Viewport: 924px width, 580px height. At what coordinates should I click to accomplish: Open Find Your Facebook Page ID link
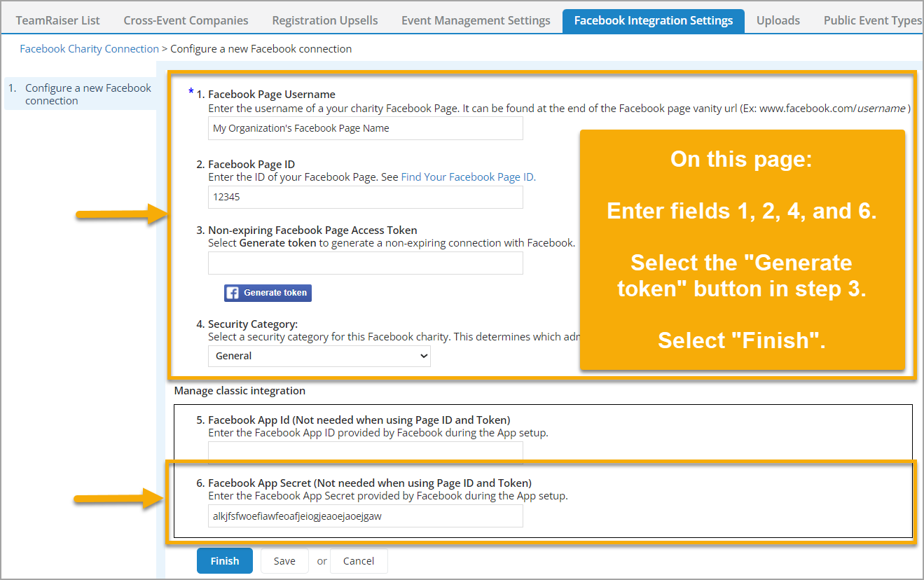pyautogui.click(x=468, y=177)
